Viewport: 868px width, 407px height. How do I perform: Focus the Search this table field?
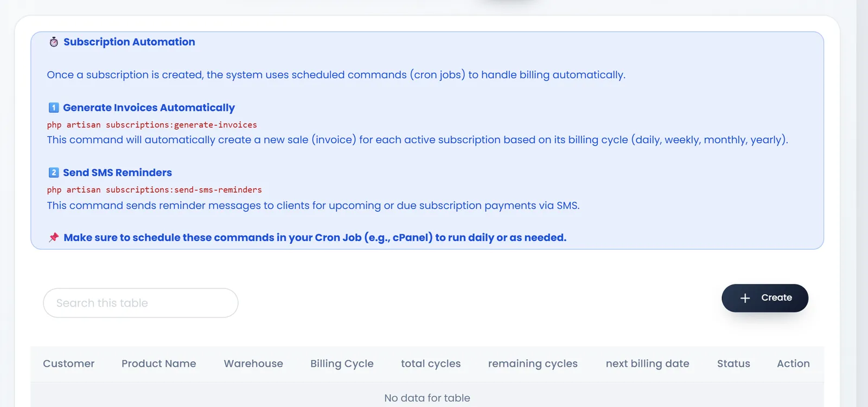(141, 303)
